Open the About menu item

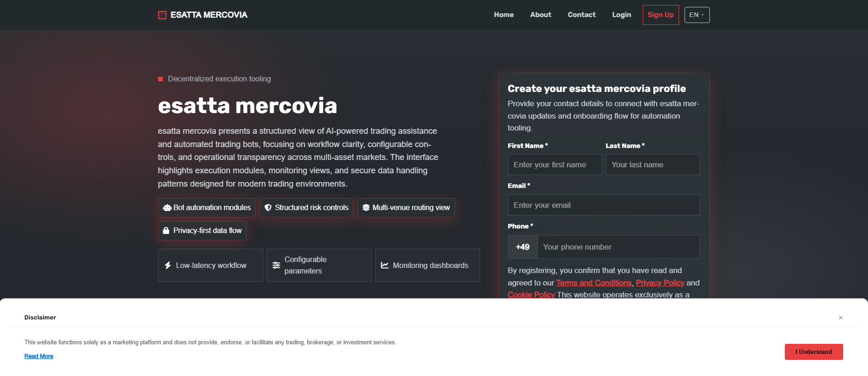pyautogui.click(x=541, y=15)
